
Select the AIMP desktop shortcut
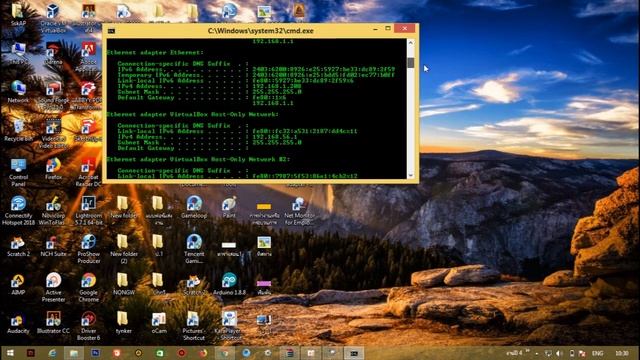[18, 284]
